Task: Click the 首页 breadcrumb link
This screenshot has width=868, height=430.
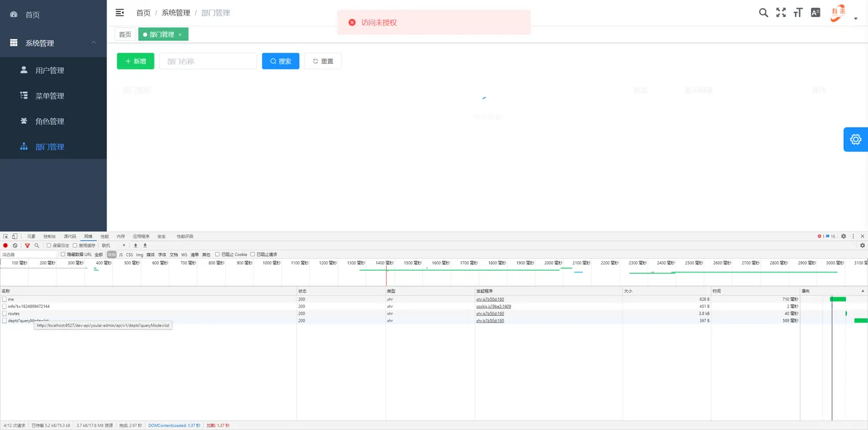Action: 143,12
